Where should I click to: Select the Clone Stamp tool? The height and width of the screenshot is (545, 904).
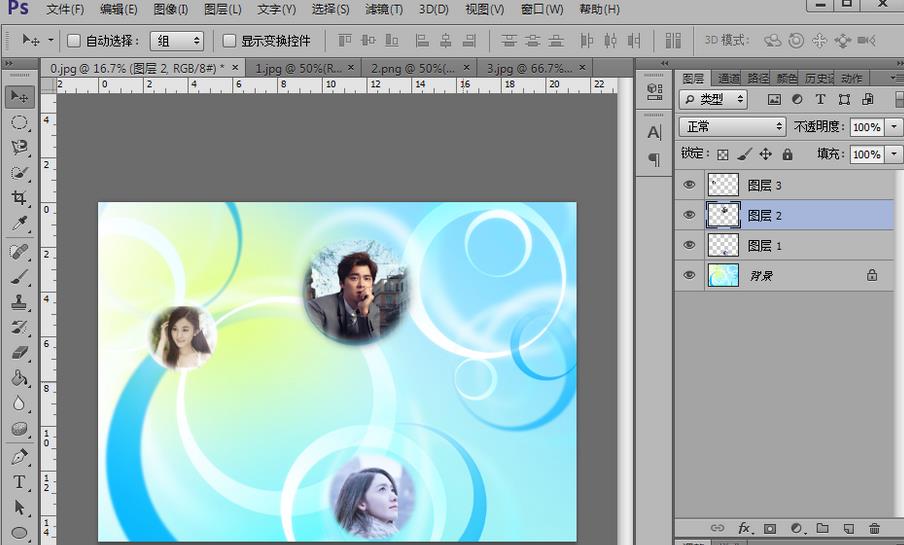(x=19, y=302)
